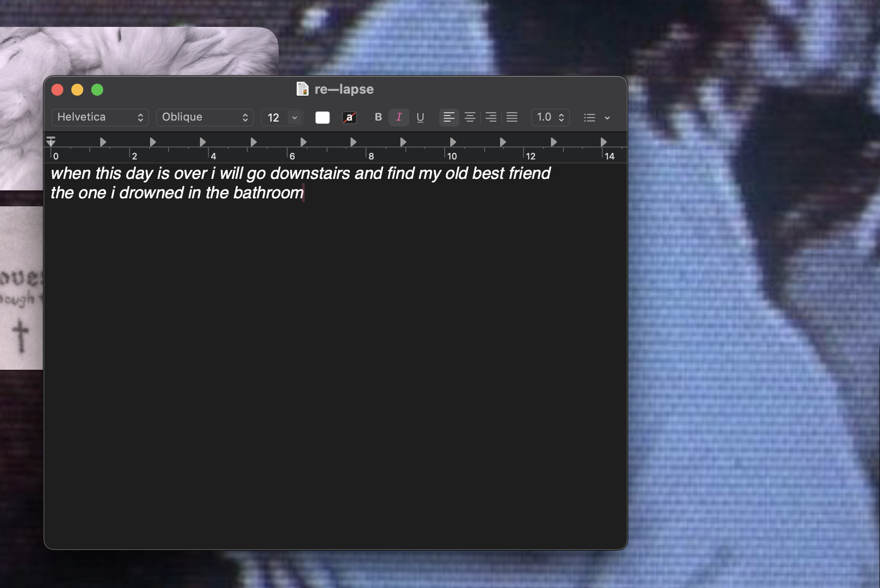
Task: Justify the text alignment
Action: coord(512,117)
